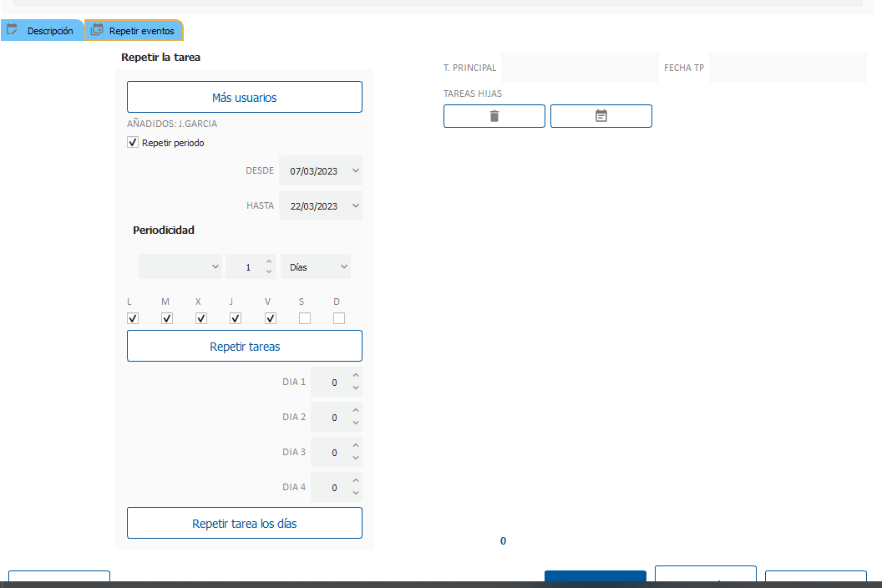Click the trash icon under Tareas Hijas
The height and width of the screenshot is (588, 882).
pos(494,116)
